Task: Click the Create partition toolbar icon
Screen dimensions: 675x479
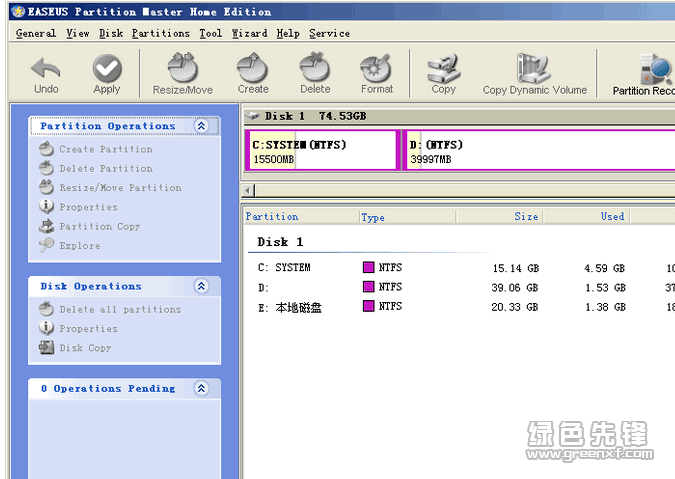Action: coord(253,67)
